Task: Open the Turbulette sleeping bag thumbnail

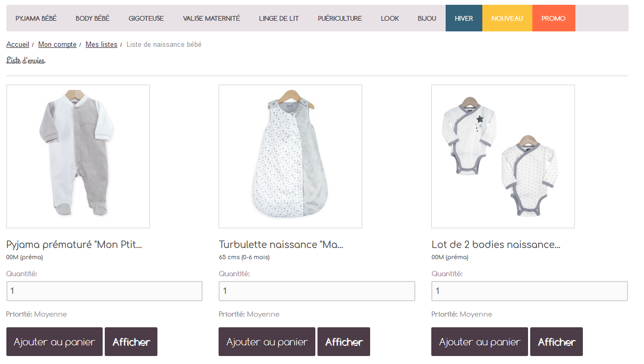Action: point(290,156)
